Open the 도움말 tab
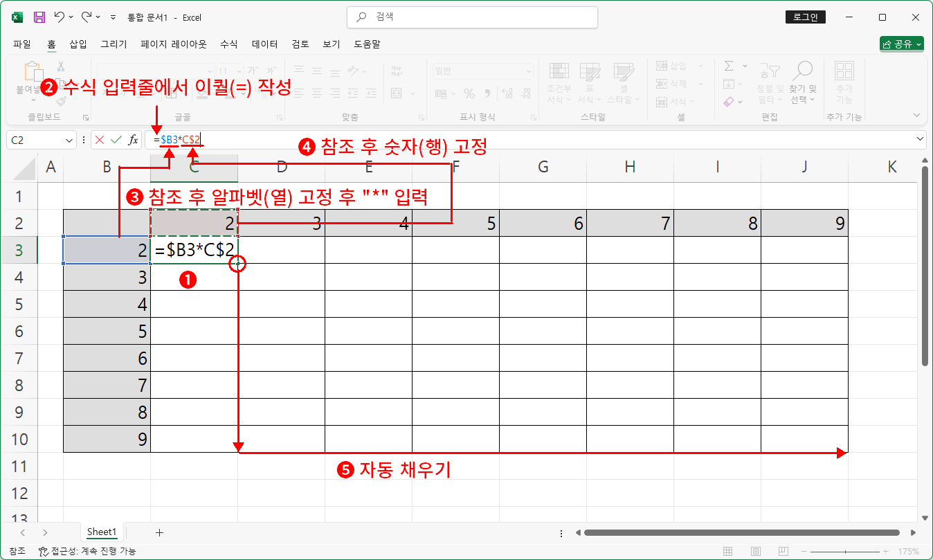933x560 pixels. 367,44
